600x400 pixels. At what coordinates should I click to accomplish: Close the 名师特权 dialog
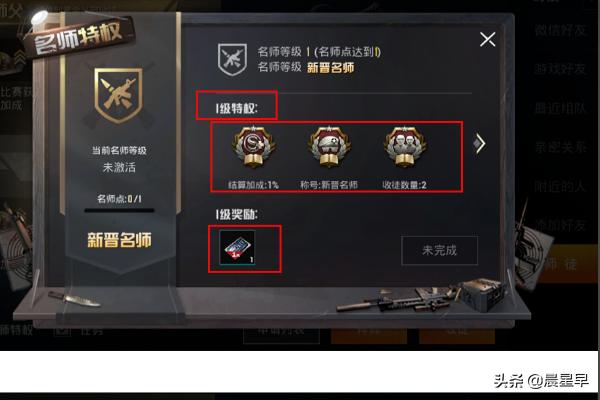coord(488,39)
